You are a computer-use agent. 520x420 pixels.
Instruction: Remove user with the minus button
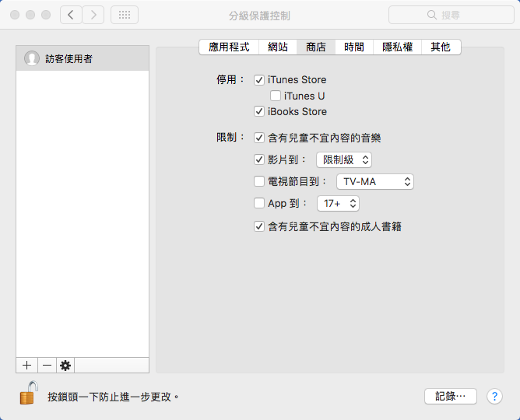[47, 365]
